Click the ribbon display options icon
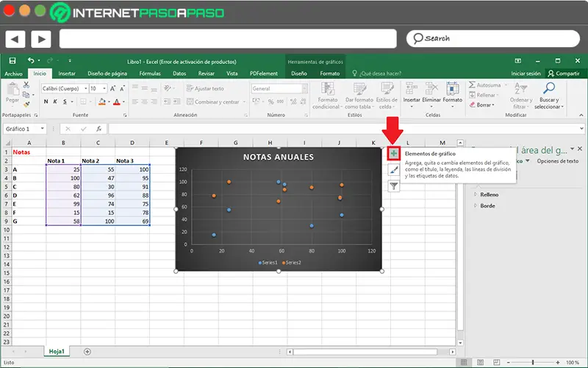Image resolution: width=588 pixels, height=368 pixels. pyautogui.click(x=518, y=60)
